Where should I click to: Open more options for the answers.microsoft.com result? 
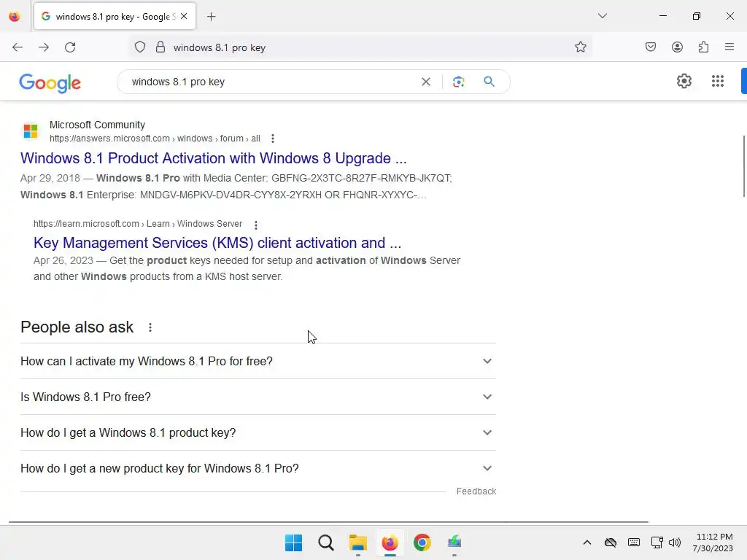pos(273,139)
